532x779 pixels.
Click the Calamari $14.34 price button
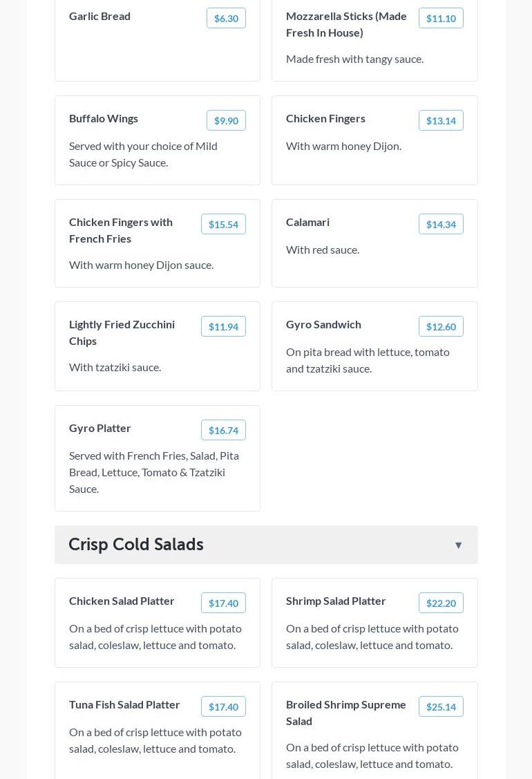coord(441,225)
